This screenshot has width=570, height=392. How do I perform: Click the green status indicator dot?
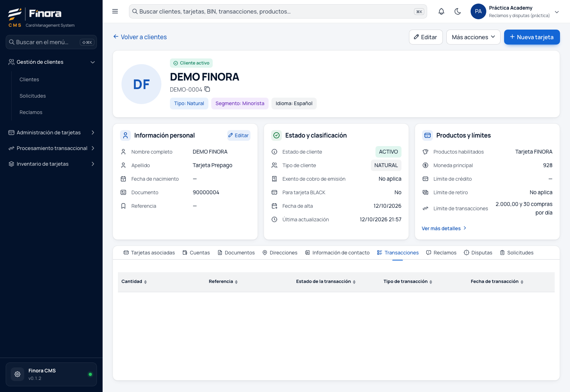click(x=90, y=374)
